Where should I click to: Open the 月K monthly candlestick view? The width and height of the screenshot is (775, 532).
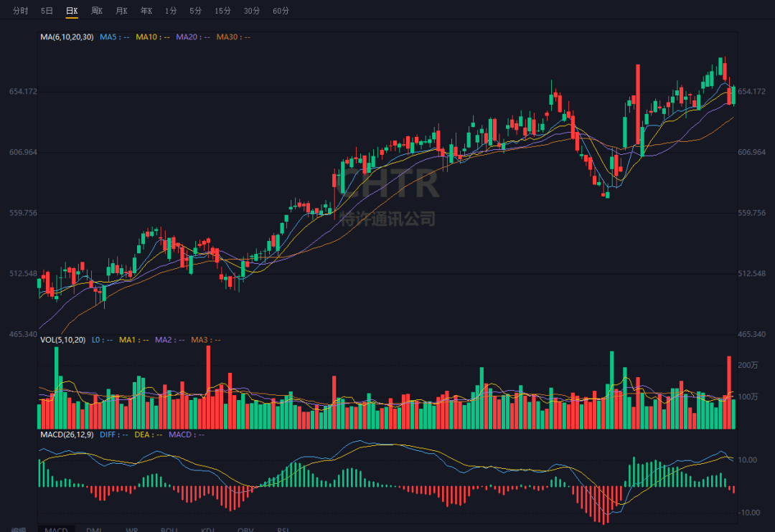(x=122, y=11)
